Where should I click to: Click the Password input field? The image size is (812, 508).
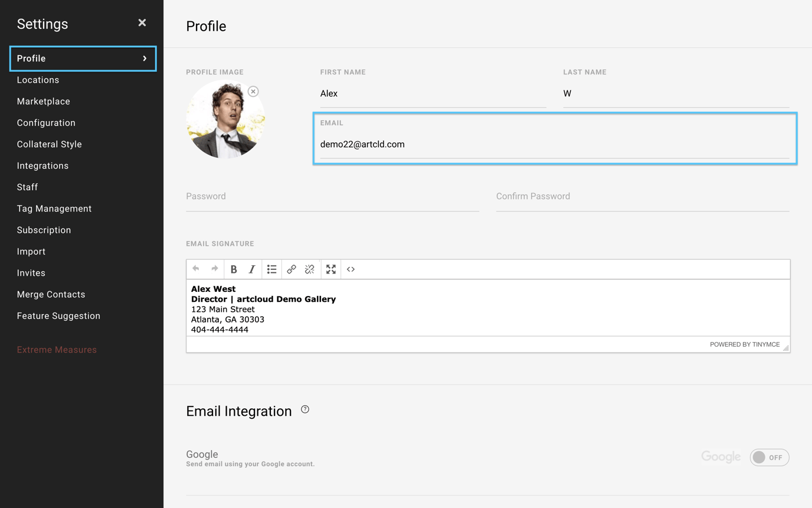[332, 197]
